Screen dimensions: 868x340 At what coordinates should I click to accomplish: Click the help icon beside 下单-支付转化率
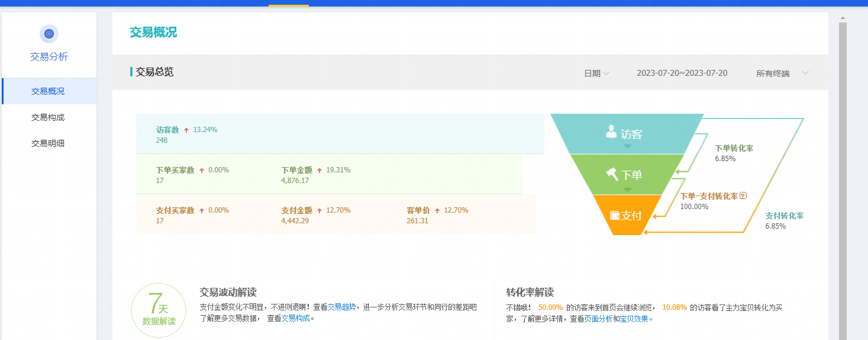pyautogui.click(x=743, y=196)
